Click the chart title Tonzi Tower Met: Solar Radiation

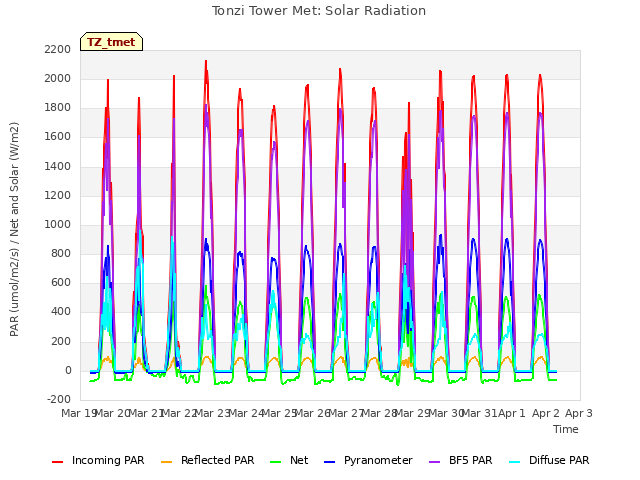point(319,11)
